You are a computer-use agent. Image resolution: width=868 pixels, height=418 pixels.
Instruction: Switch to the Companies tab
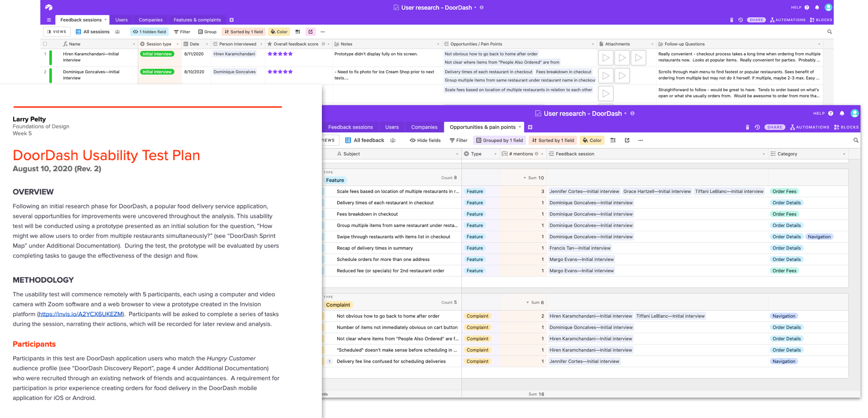pos(150,20)
